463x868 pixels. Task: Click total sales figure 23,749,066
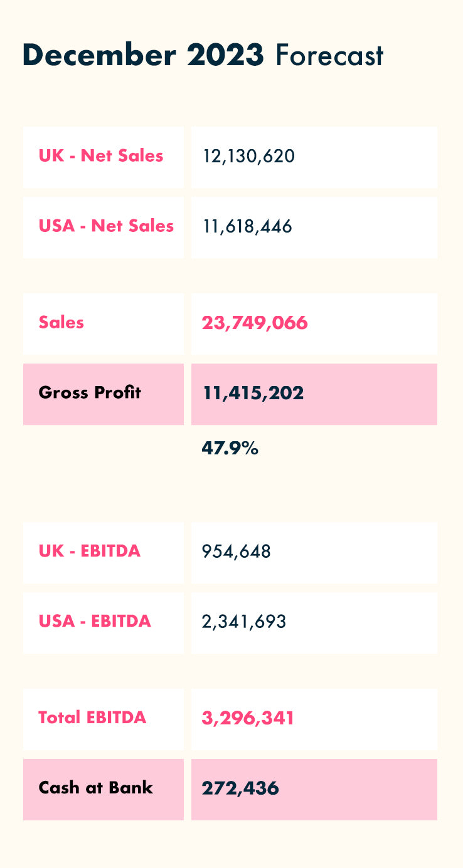[x=255, y=323]
